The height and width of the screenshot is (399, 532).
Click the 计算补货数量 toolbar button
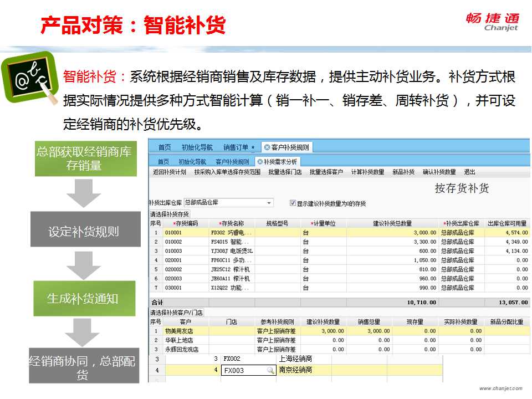pyautogui.click(x=367, y=172)
